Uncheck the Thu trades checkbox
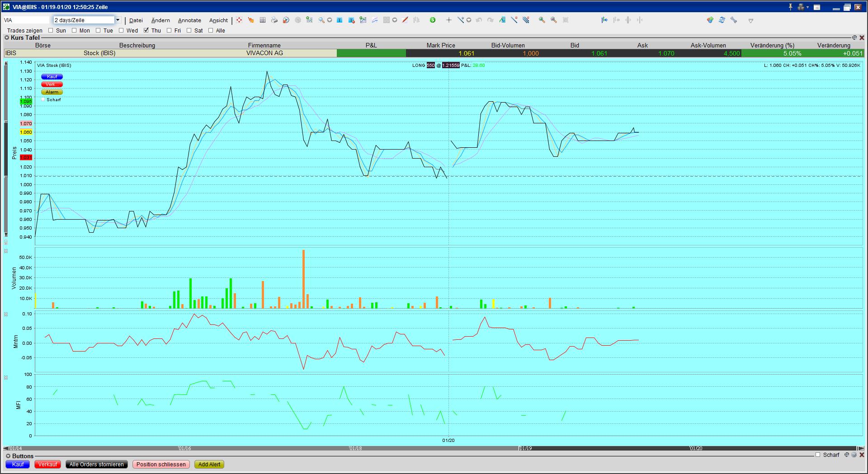The height and width of the screenshot is (474, 868). point(146,31)
